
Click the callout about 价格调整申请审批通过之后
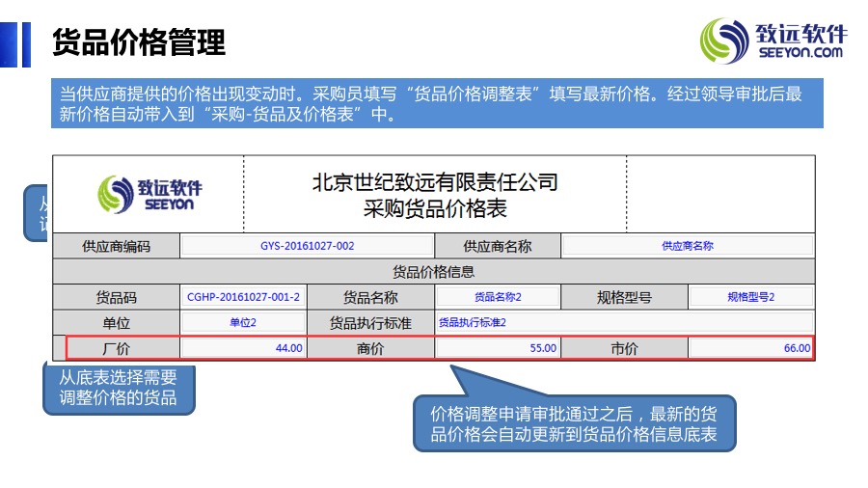coord(574,423)
